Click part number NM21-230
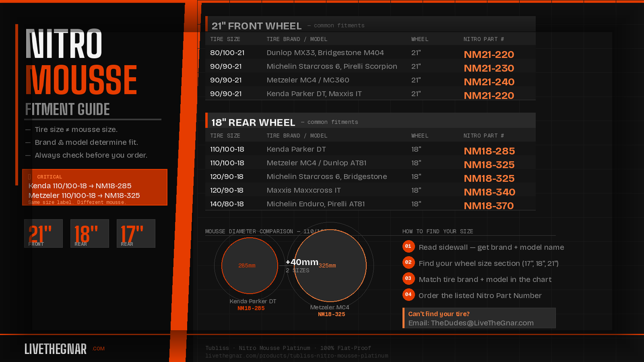 [489, 68]
